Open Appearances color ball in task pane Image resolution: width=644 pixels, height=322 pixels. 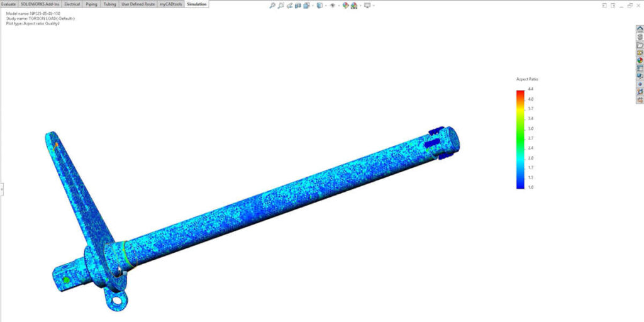tap(640, 60)
